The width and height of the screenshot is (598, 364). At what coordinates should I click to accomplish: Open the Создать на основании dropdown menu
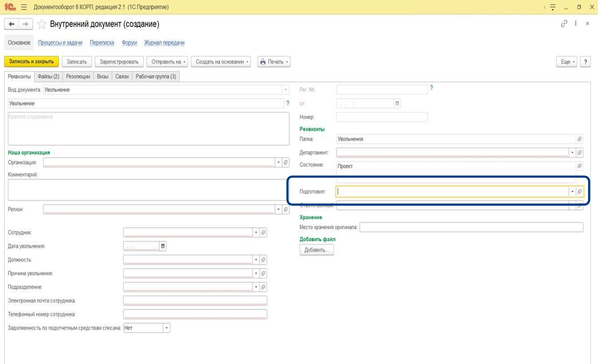[221, 62]
